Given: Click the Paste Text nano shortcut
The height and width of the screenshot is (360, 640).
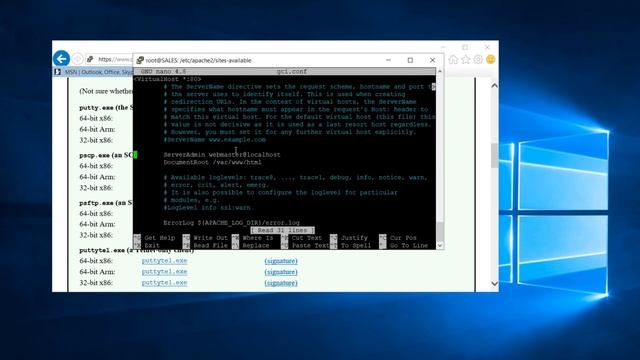Looking at the screenshot, I should click(x=305, y=246).
